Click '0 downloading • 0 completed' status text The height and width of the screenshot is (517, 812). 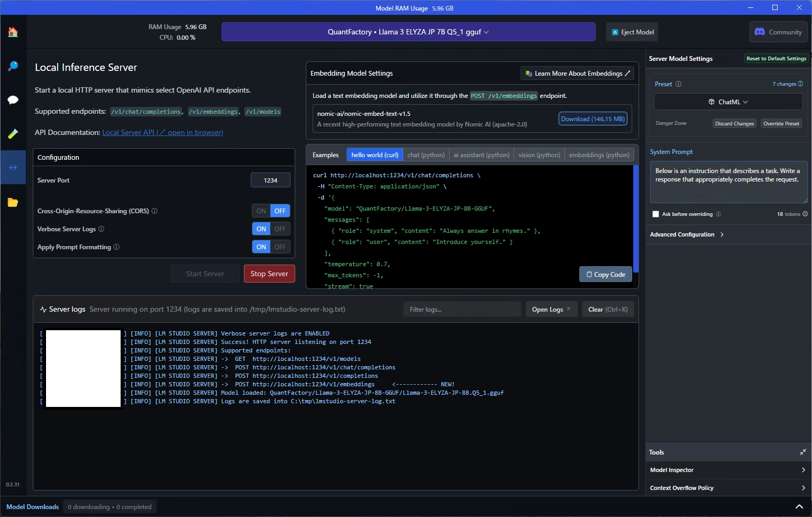(x=110, y=506)
